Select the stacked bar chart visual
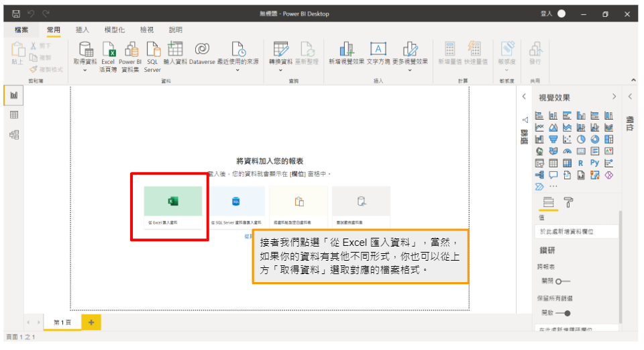 point(539,116)
